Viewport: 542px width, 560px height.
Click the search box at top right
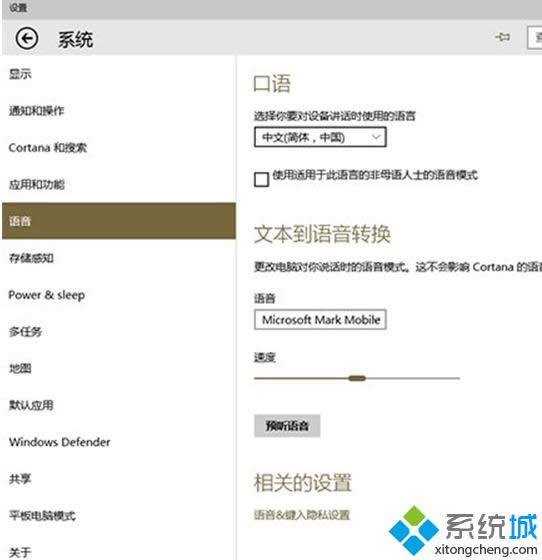point(535,37)
